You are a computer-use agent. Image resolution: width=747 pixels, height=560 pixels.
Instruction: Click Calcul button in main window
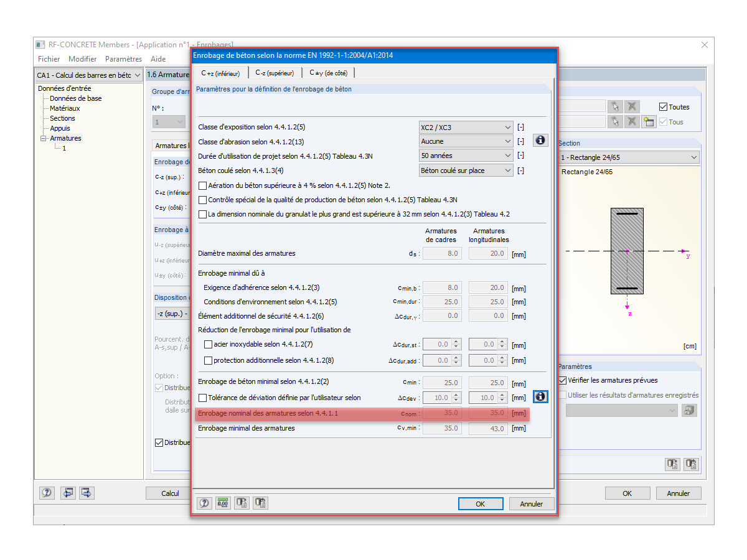coord(169,493)
